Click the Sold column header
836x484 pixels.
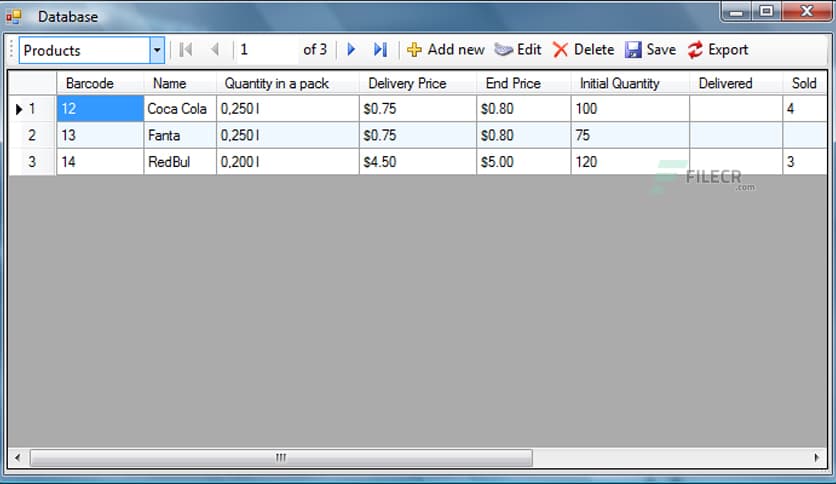(x=805, y=83)
